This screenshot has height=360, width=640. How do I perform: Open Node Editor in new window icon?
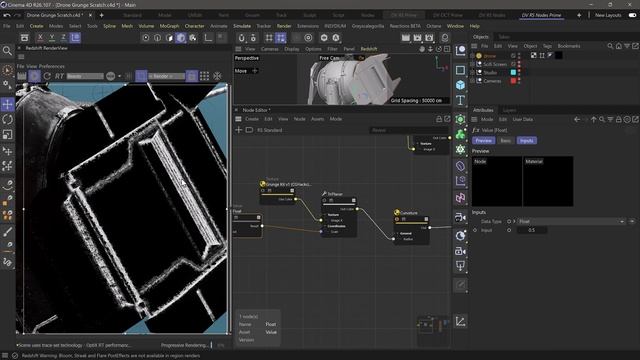coord(447,119)
